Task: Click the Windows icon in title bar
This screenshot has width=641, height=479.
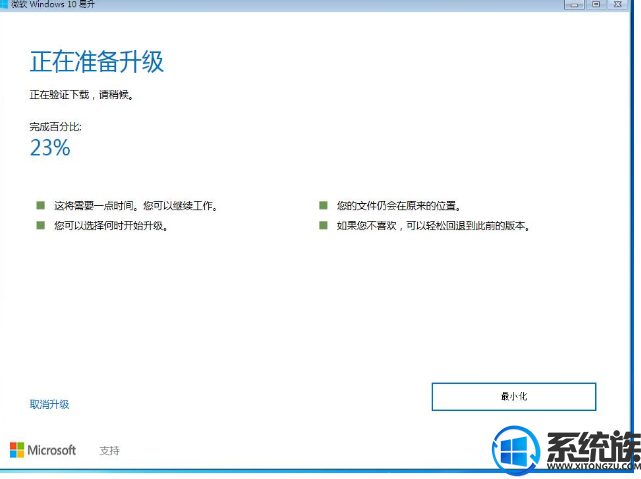Action: pyautogui.click(x=4, y=4)
